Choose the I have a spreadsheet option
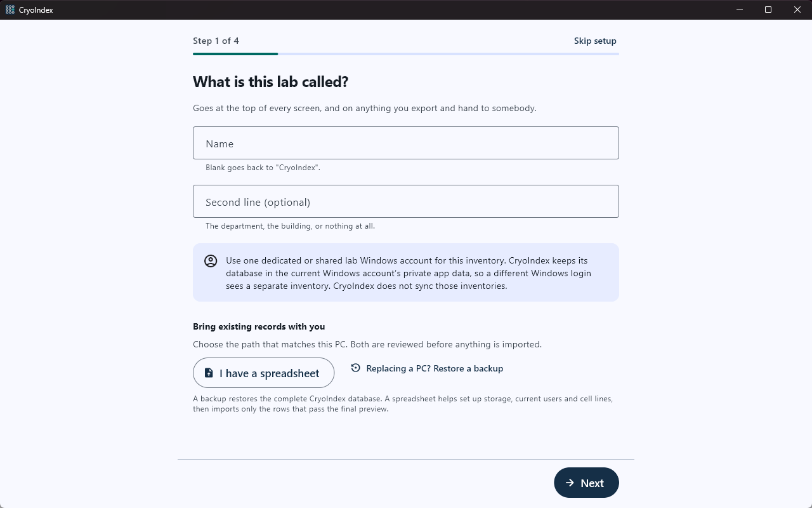The width and height of the screenshot is (812, 508). (263, 373)
